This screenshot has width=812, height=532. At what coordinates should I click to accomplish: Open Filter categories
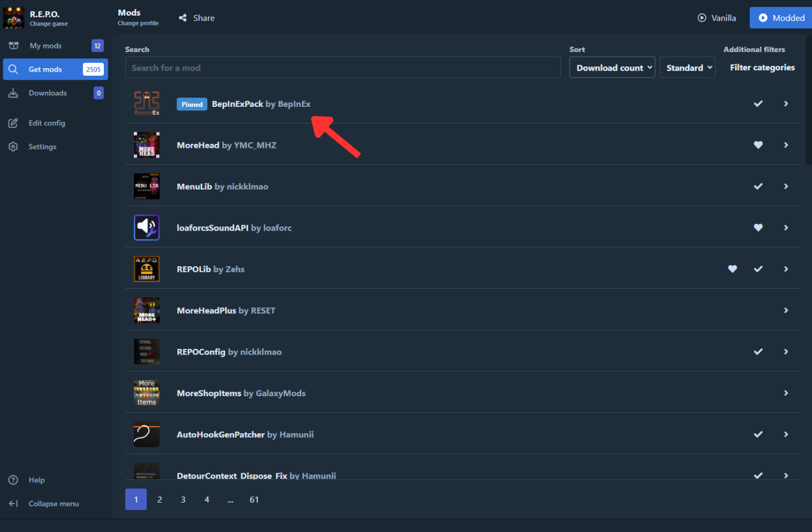coord(762,68)
